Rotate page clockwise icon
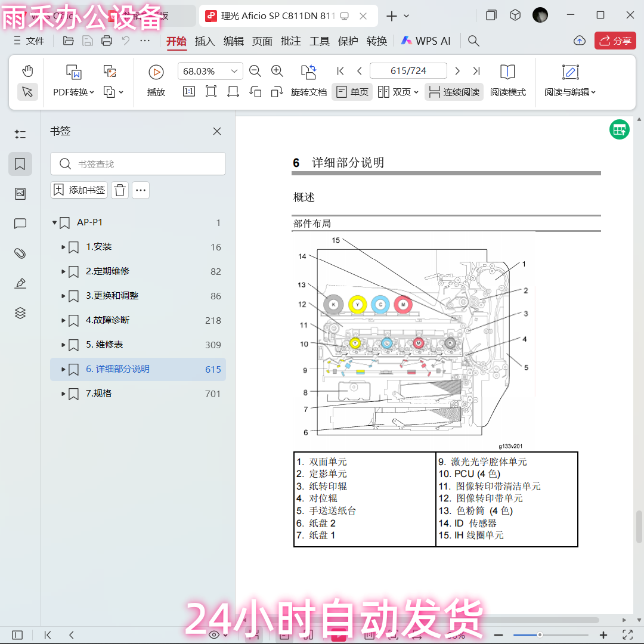This screenshot has height=644, width=644. pos(277,92)
